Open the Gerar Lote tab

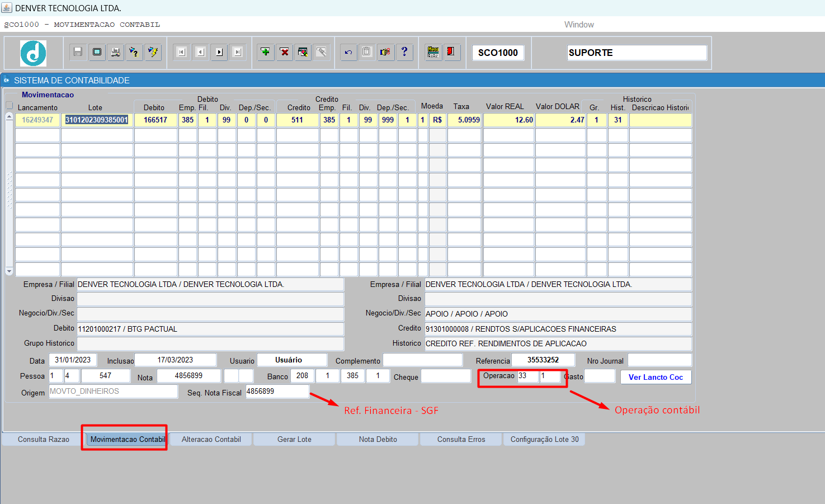tap(294, 439)
